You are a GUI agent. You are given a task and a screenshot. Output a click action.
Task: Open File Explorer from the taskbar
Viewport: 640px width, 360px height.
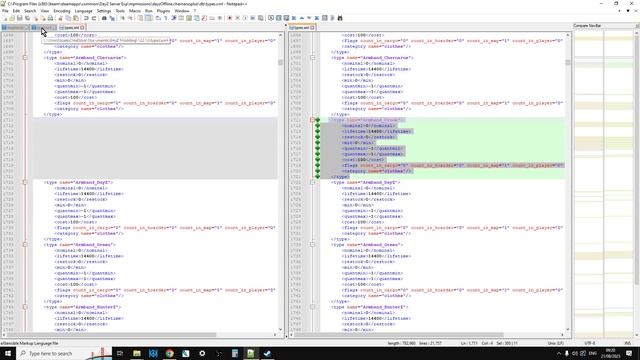click(x=137, y=353)
